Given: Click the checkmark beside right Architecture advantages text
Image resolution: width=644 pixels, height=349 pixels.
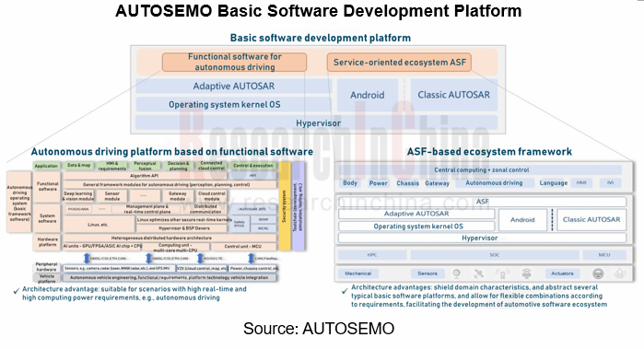Looking at the screenshot, I should tap(345, 291).
